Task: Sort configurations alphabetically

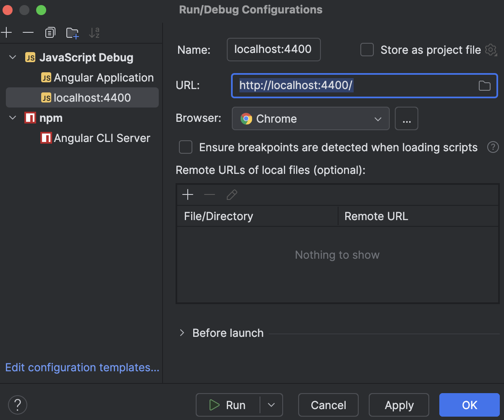Action: (94, 32)
